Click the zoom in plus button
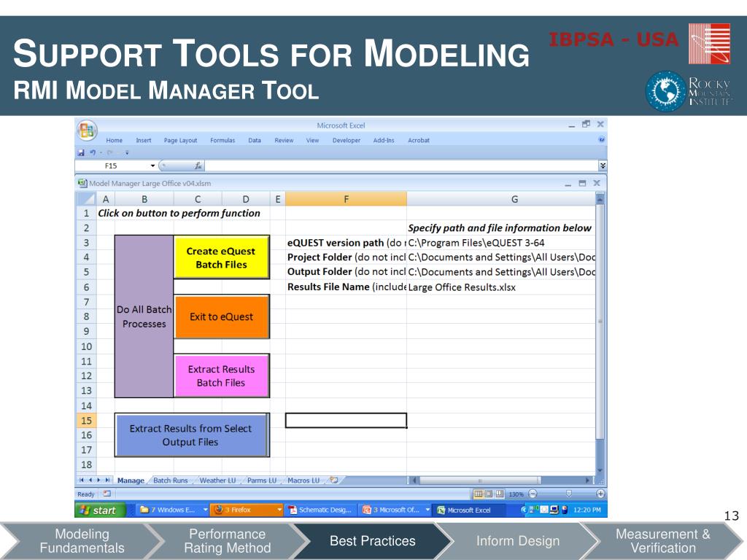The width and height of the screenshot is (747, 560). click(x=600, y=494)
